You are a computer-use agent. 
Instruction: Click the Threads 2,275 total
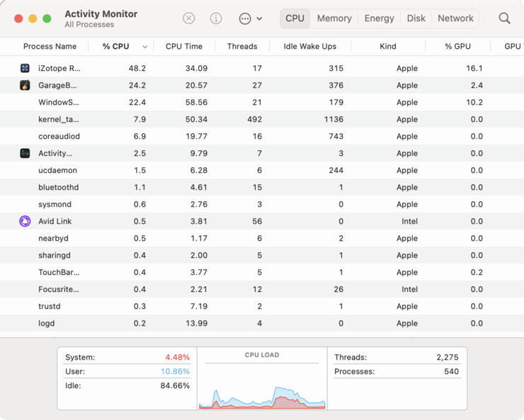(448, 357)
